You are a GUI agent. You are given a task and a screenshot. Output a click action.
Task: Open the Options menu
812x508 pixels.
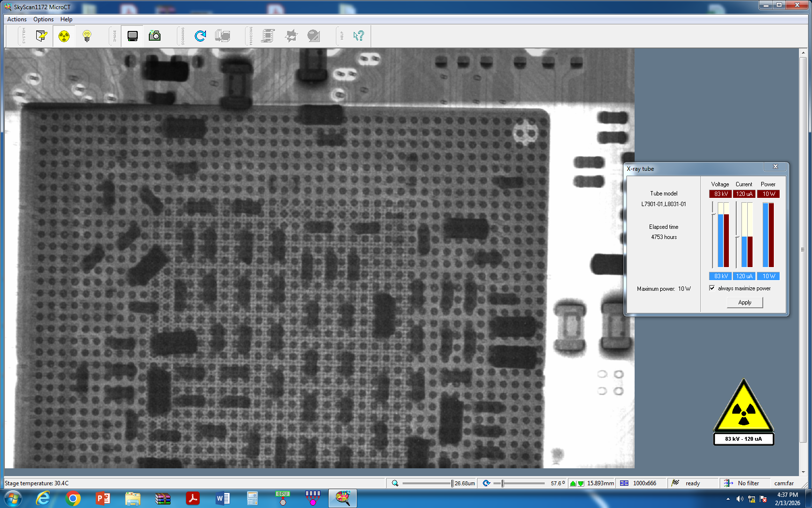click(43, 19)
